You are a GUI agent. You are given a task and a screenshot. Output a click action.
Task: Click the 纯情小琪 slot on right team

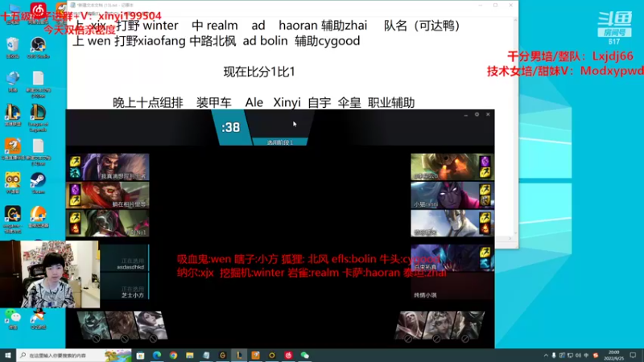coord(452,286)
